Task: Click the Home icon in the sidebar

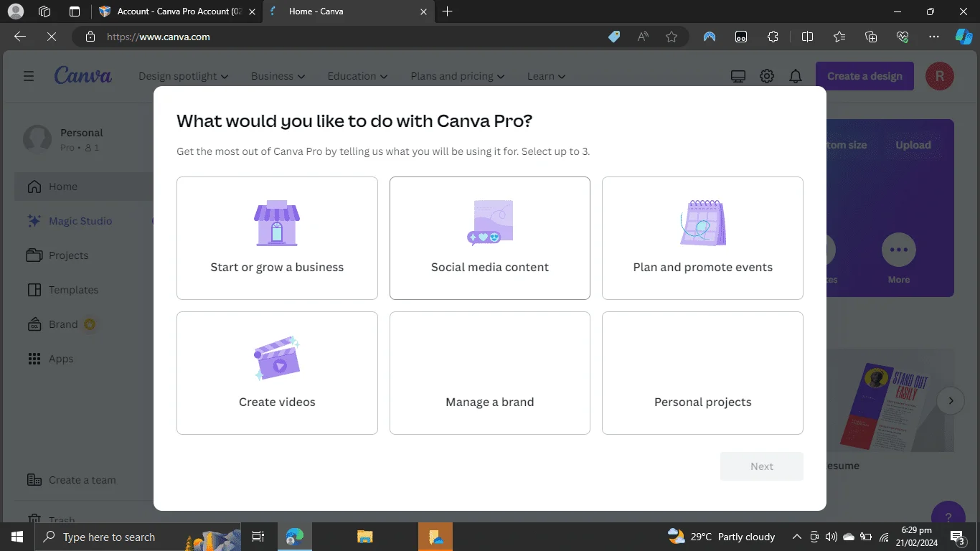Action: 34,187
